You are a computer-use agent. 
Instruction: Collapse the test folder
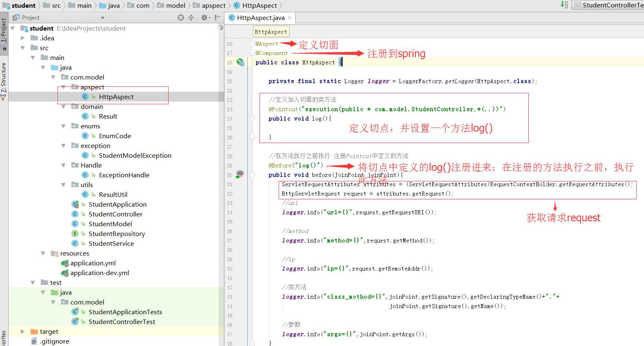click(33, 282)
